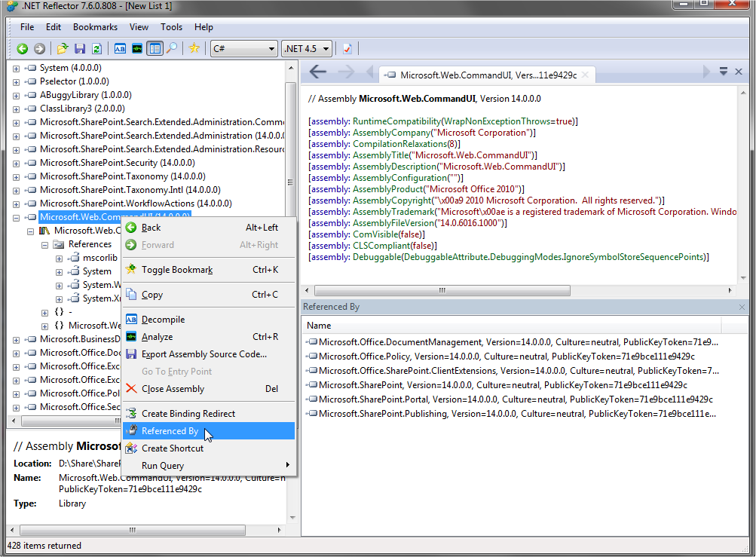Select the Microsoft.SharePoint.Portal result row
This screenshot has height=557, width=756.
coord(509,399)
